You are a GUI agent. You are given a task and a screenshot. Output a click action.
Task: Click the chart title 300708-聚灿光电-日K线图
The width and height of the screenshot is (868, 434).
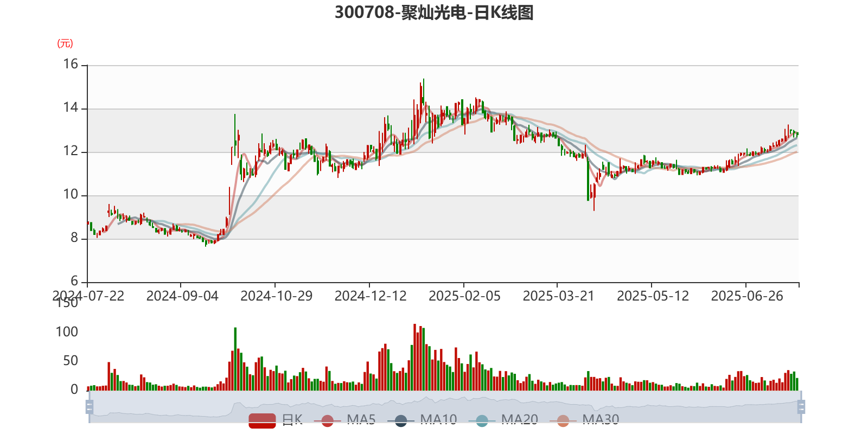coord(434,12)
